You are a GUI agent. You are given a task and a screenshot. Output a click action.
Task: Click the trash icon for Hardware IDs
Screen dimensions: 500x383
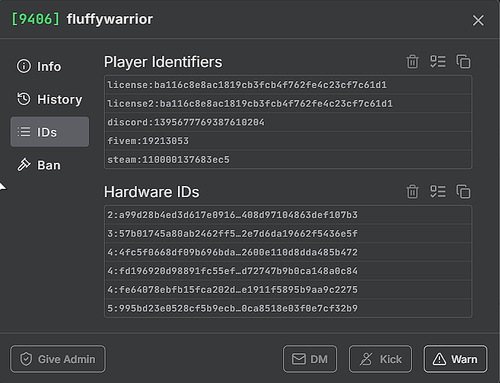tap(412, 192)
